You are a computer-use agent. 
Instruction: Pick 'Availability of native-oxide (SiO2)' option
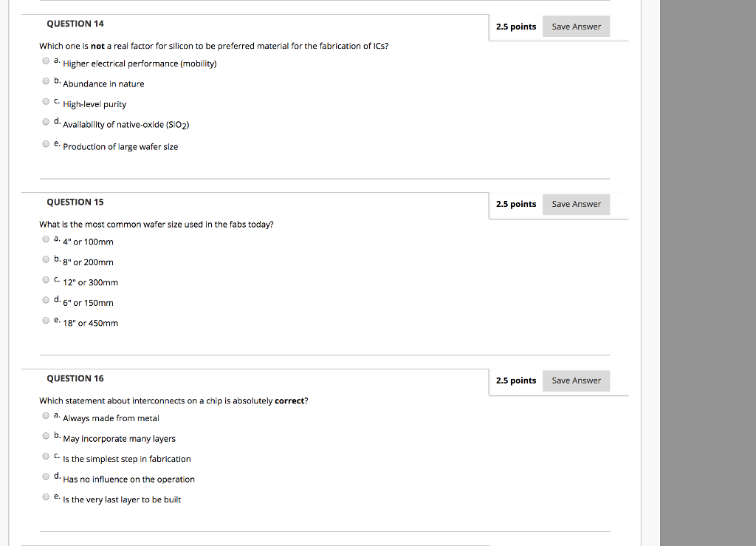pos(45,122)
